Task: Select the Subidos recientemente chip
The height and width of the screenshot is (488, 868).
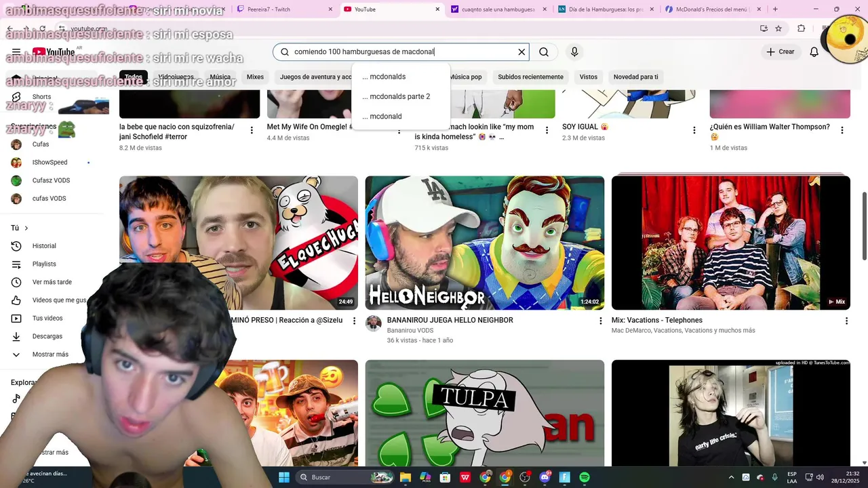Action: point(530,77)
